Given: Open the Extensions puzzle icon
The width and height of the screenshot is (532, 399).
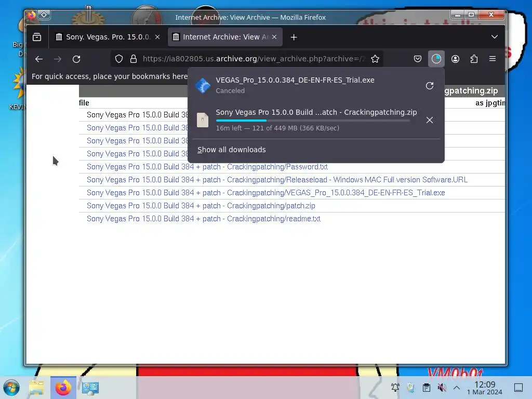Looking at the screenshot, I should (x=474, y=59).
